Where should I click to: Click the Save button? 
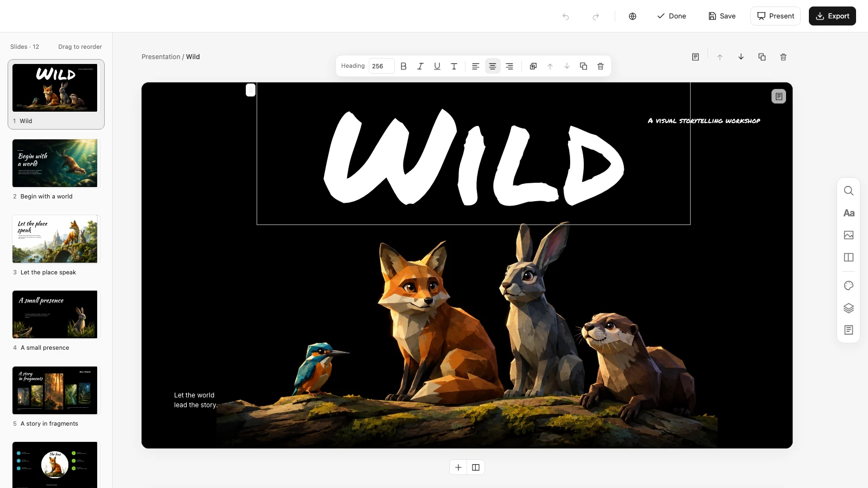point(722,16)
